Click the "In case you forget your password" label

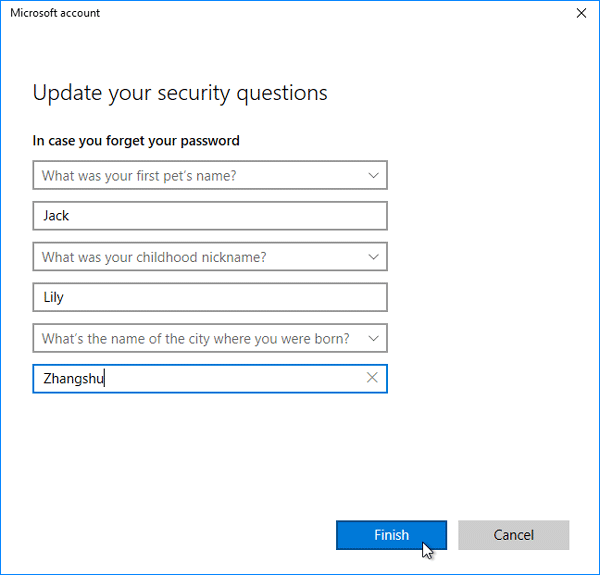coord(136,141)
